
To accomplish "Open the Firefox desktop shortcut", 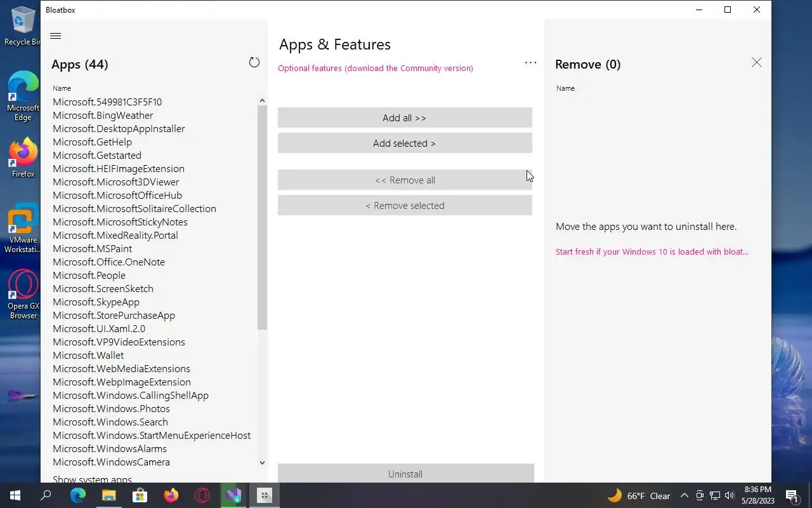I will (23, 157).
